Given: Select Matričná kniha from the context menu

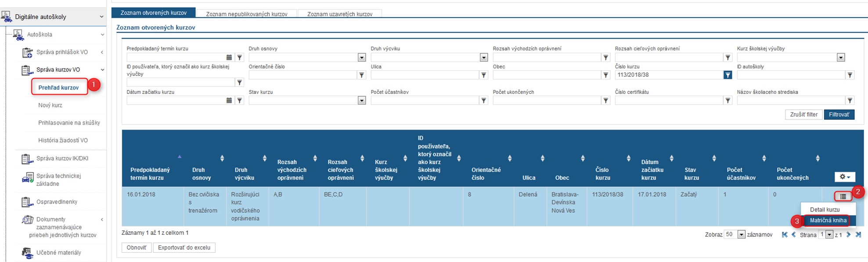Looking at the screenshot, I should coord(828,221).
